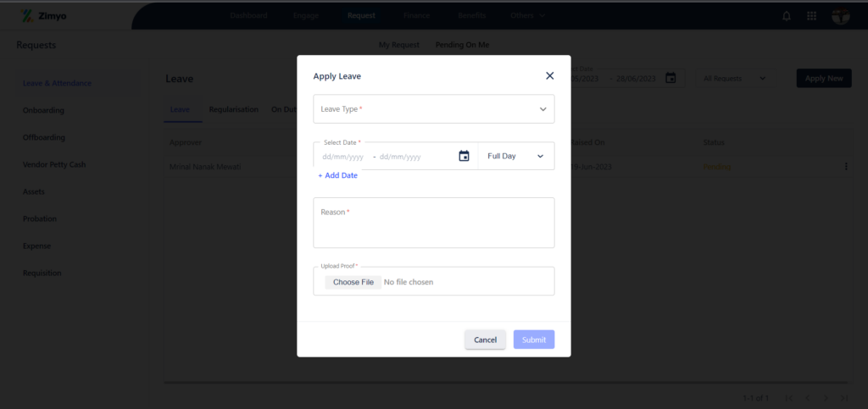
Task: Click the Zimyo logo
Action: click(x=43, y=16)
